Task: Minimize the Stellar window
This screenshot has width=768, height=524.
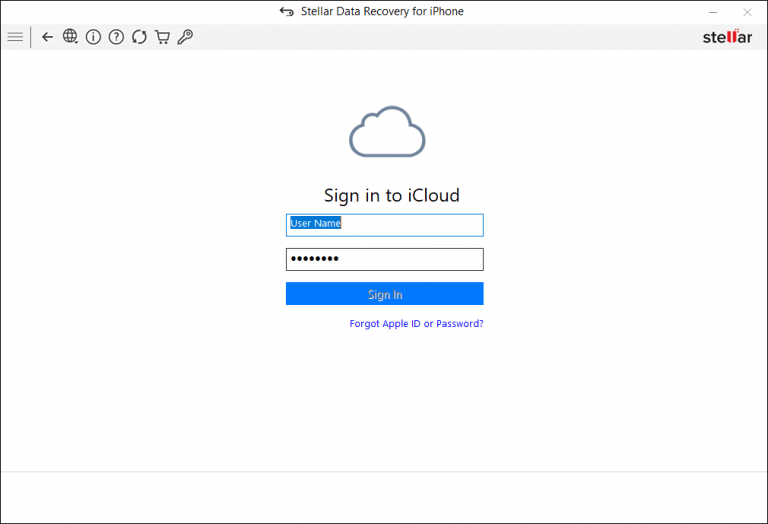Action: [712, 12]
